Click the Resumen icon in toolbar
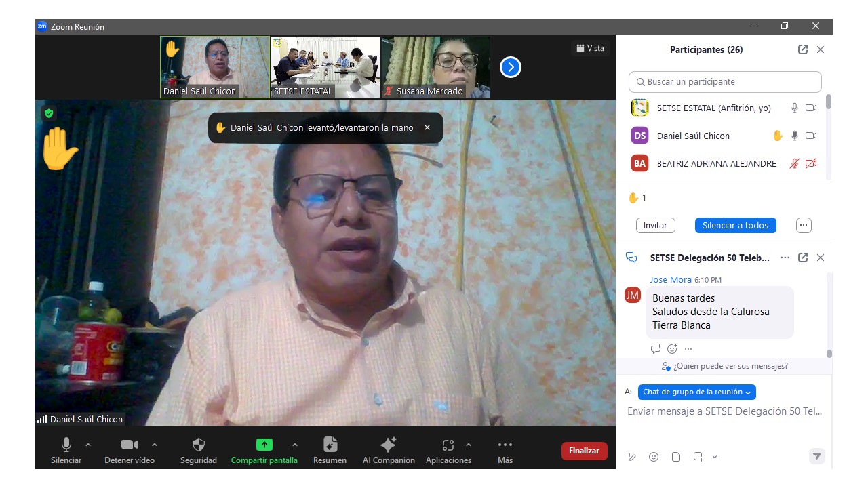 pyautogui.click(x=330, y=445)
